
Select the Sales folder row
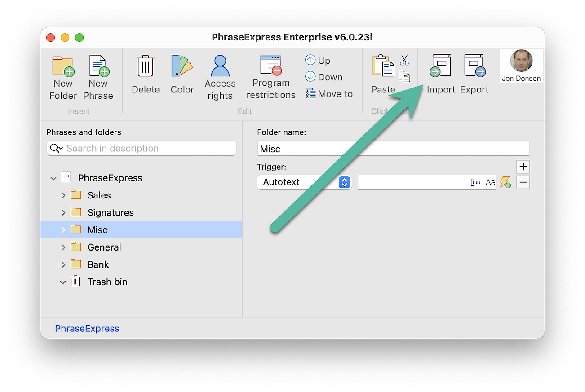click(x=141, y=195)
